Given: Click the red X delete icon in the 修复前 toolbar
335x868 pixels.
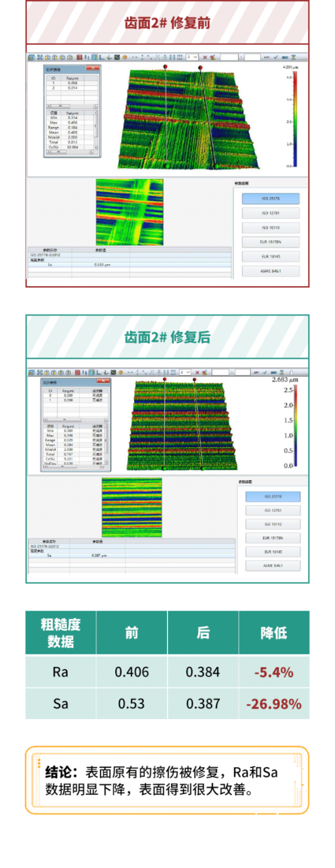Looking at the screenshot, I should (x=205, y=57).
